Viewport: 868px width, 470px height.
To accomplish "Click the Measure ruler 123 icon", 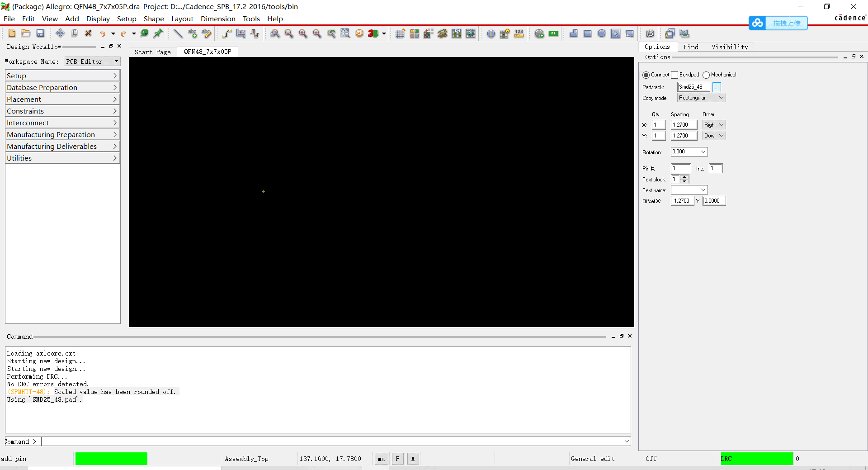I will click(519, 33).
